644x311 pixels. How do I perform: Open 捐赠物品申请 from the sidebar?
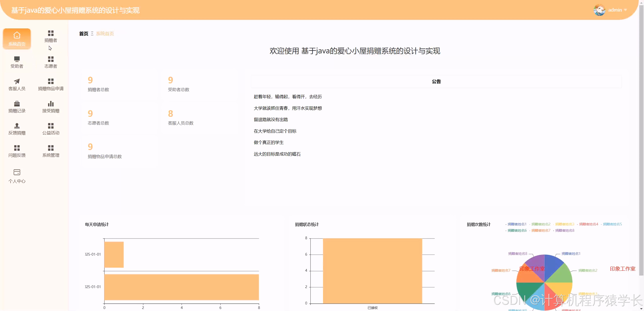coord(51,84)
